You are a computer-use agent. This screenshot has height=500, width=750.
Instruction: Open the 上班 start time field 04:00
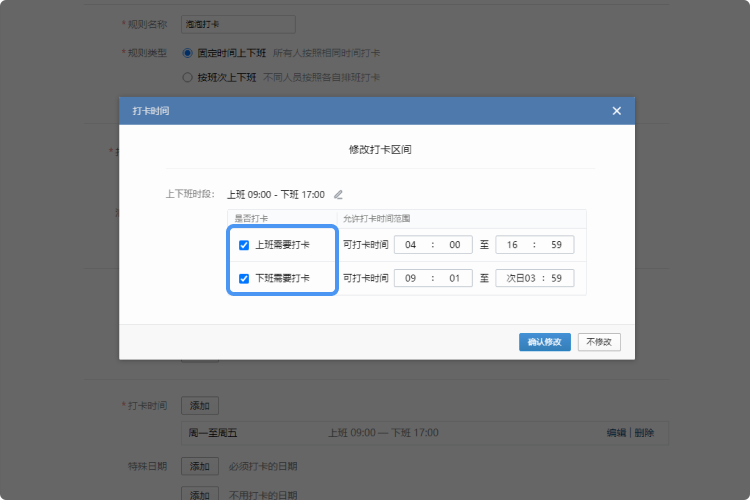click(433, 245)
